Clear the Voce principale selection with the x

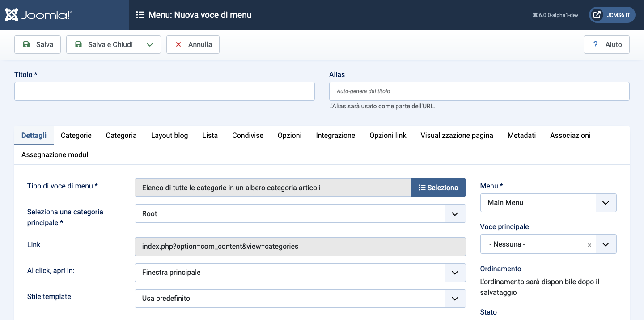click(x=589, y=244)
